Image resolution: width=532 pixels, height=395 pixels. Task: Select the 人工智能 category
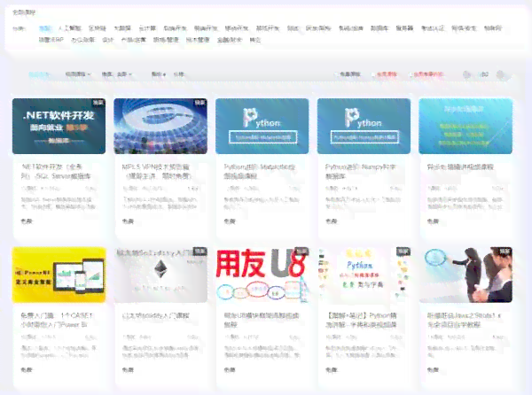tap(69, 28)
